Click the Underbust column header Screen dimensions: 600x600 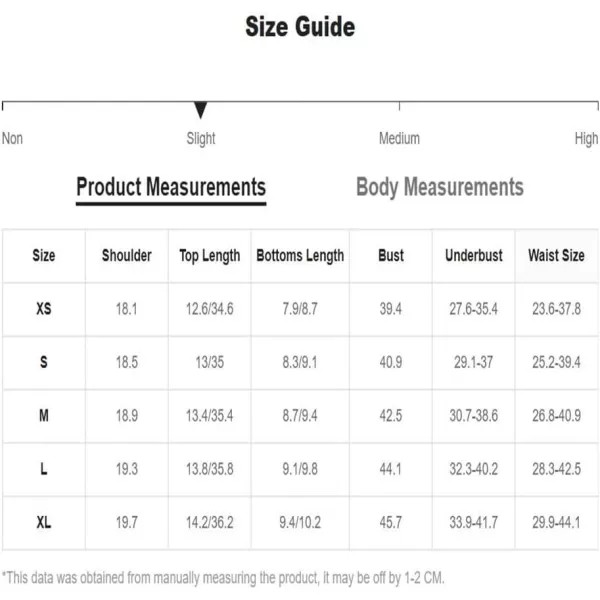click(x=474, y=255)
